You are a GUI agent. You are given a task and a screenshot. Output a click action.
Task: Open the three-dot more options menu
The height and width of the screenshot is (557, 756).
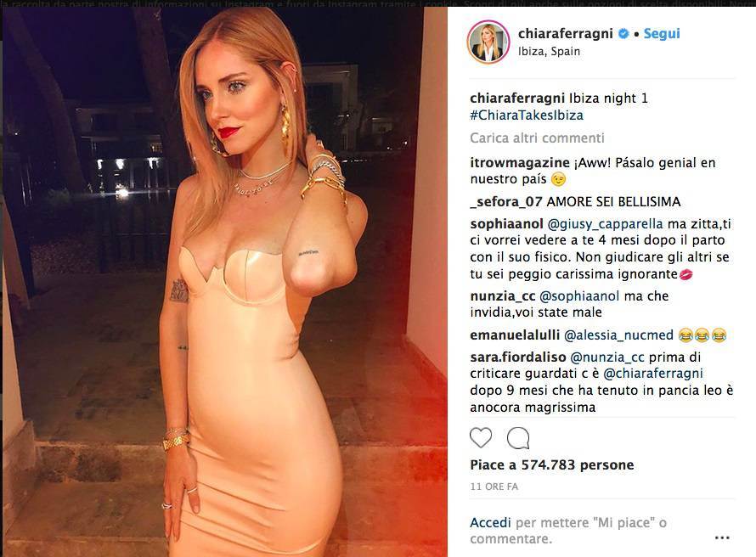coord(722,537)
